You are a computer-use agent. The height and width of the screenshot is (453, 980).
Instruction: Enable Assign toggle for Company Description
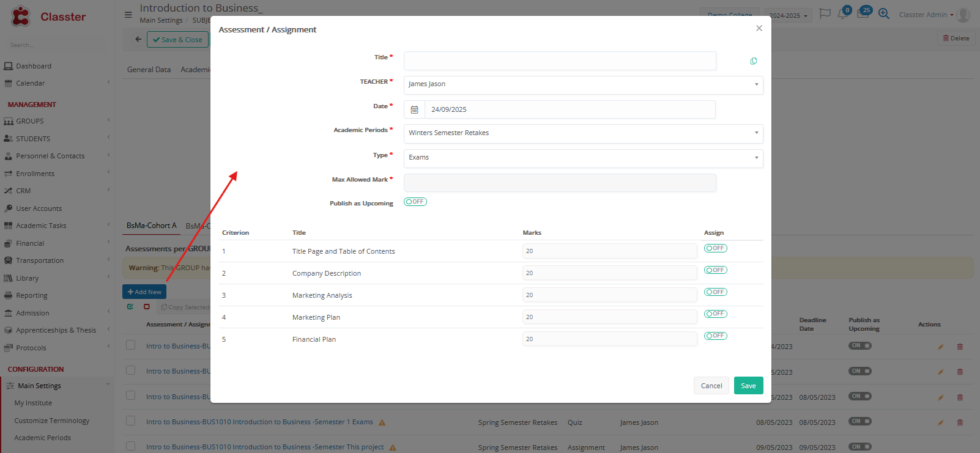click(x=715, y=270)
